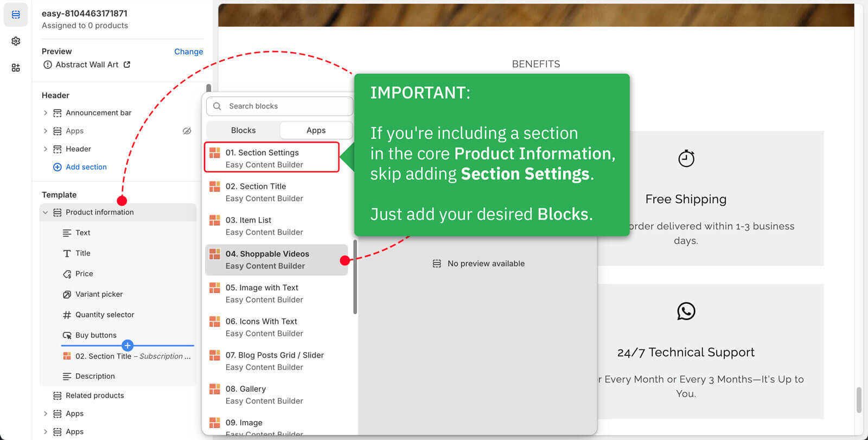Click the external link icon beside Abstract Wall Art
868x440 pixels.
pyautogui.click(x=127, y=65)
